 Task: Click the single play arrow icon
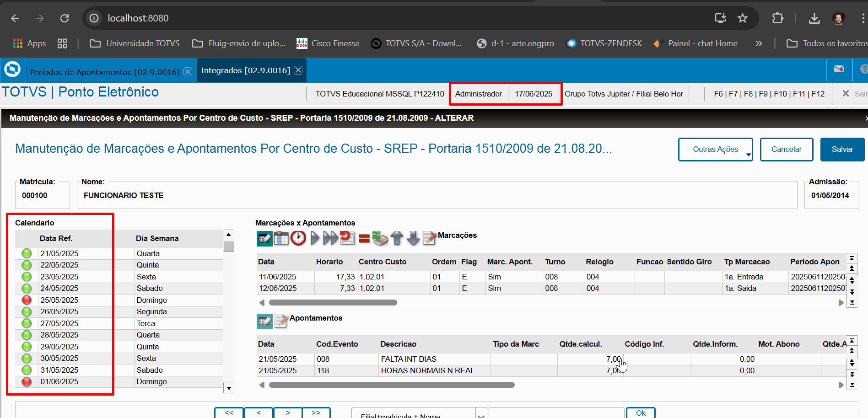tap(314, 238)
